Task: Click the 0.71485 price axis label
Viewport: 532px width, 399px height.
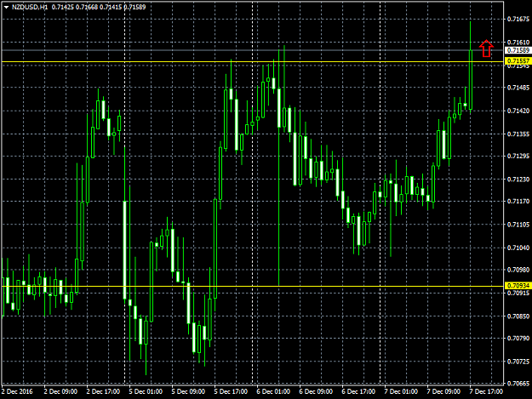Action: [518, 88]
